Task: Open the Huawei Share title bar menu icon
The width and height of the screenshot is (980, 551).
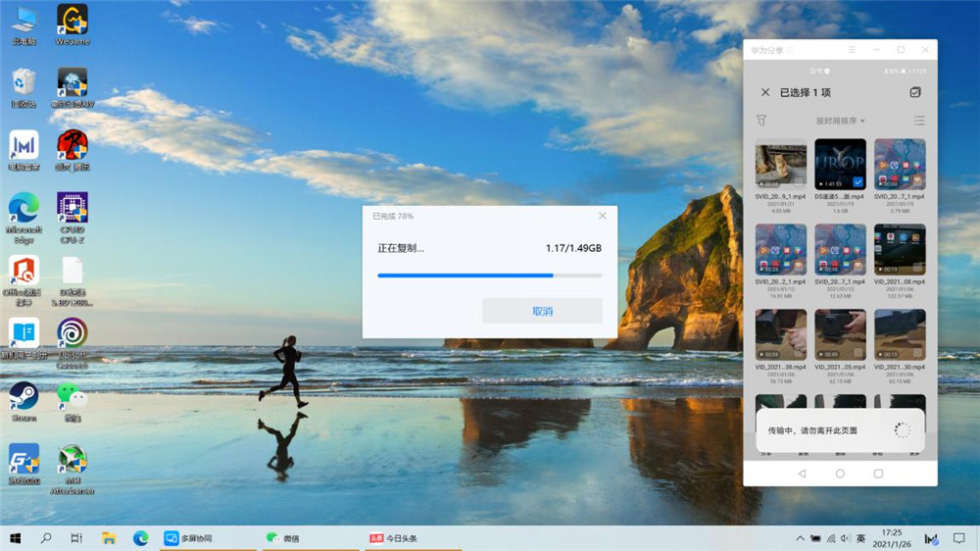Action: click(852, 49)
